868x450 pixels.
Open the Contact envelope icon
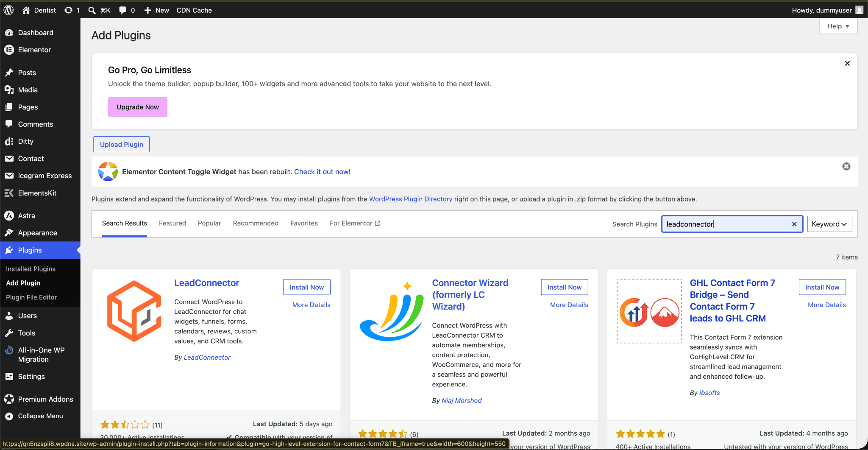pos(9,159)
